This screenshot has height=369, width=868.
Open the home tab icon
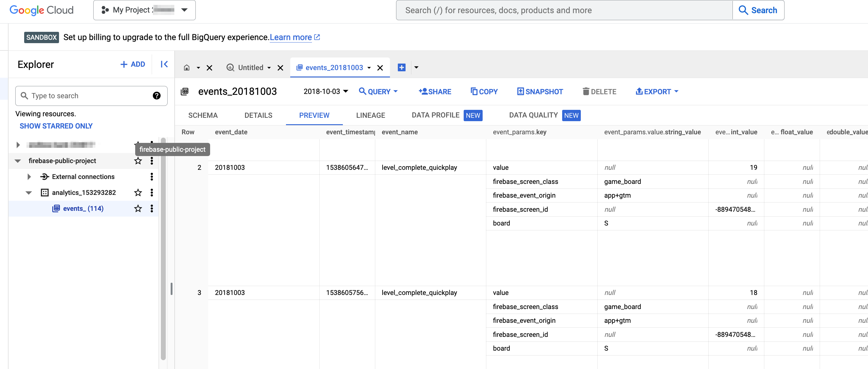[x=187, y=68]
